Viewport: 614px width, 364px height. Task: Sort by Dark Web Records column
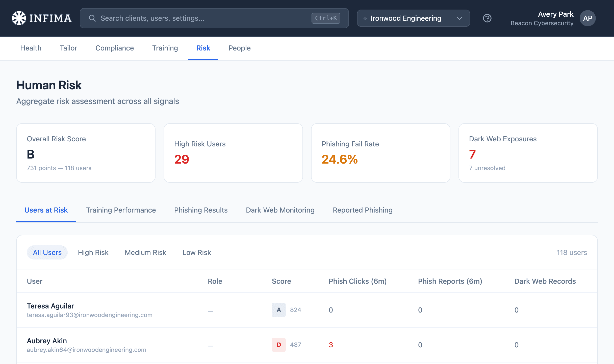point(545,281)
